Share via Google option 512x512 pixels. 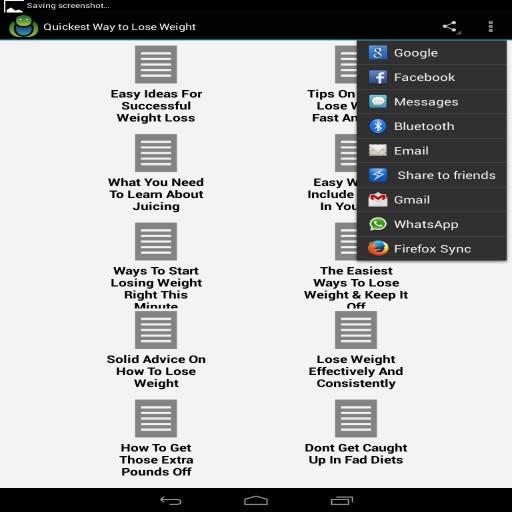click(432, 53)
